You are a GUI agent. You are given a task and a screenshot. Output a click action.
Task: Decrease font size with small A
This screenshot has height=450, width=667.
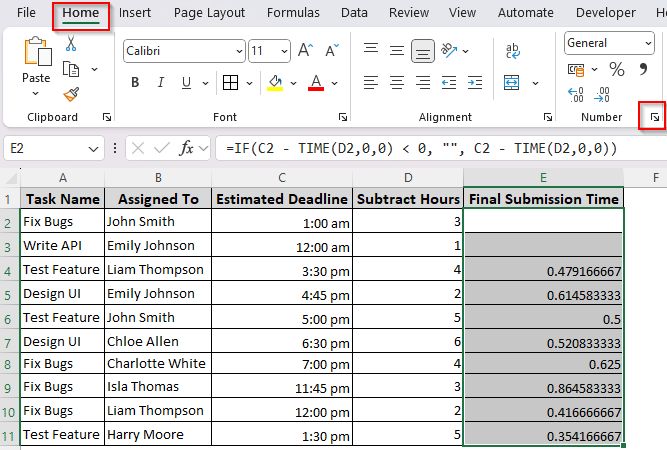pos(332,51)
